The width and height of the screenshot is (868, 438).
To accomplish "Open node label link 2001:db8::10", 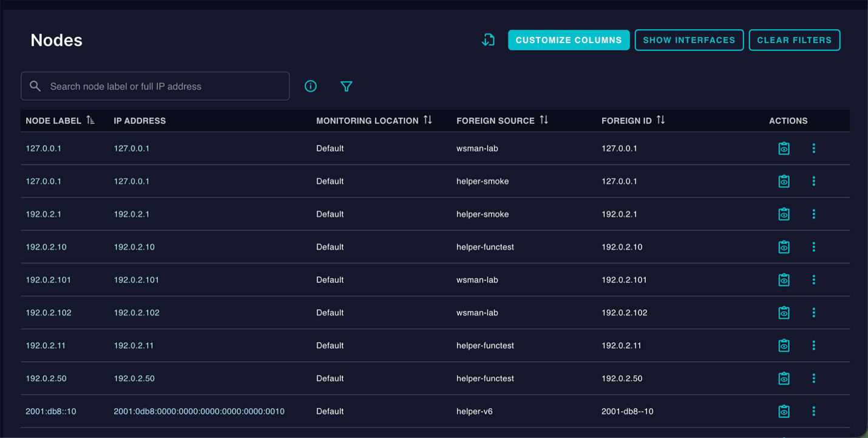I will 51,411.
